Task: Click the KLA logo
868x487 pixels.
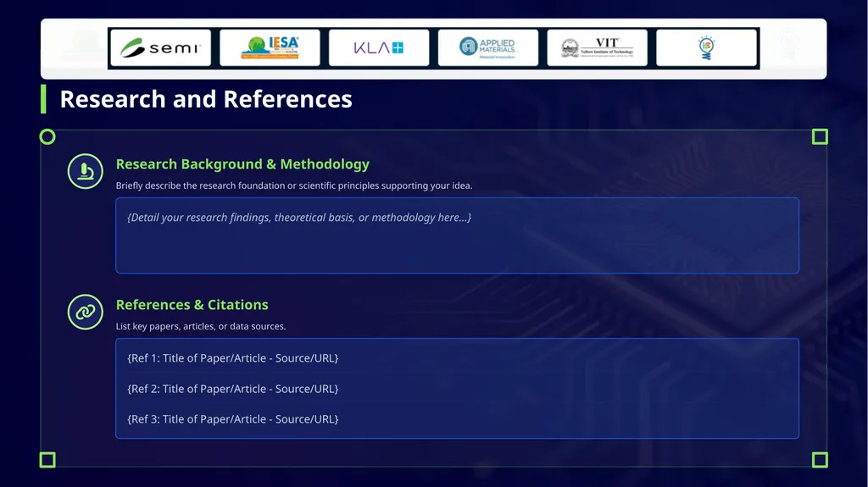Action: pyautogui.click(x=379, y=48)
